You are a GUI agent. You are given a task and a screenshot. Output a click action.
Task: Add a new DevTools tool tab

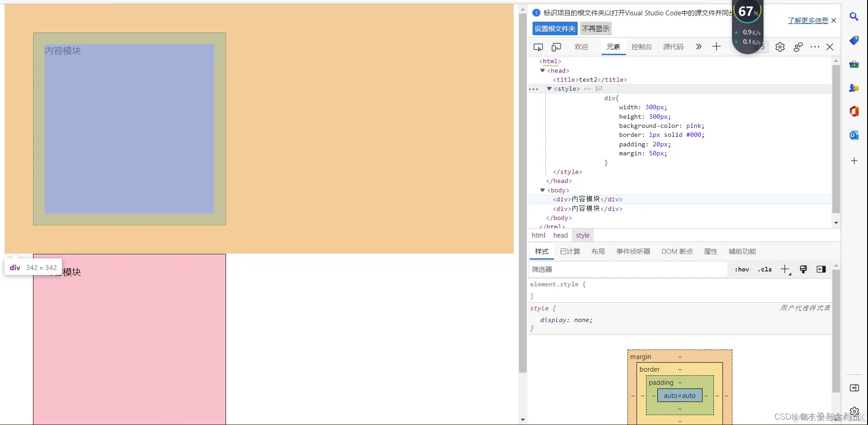[717, 47]
